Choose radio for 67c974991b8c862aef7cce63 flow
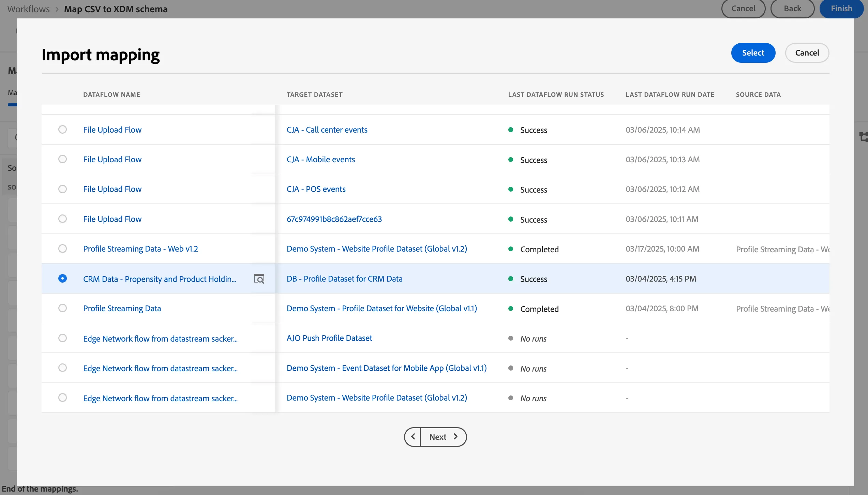 [62, 219]
